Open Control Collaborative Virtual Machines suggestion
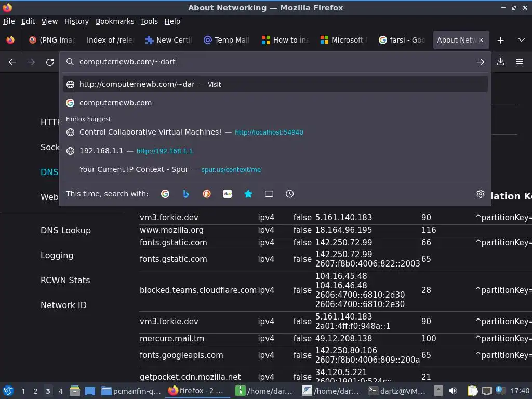 click(275, 132)
